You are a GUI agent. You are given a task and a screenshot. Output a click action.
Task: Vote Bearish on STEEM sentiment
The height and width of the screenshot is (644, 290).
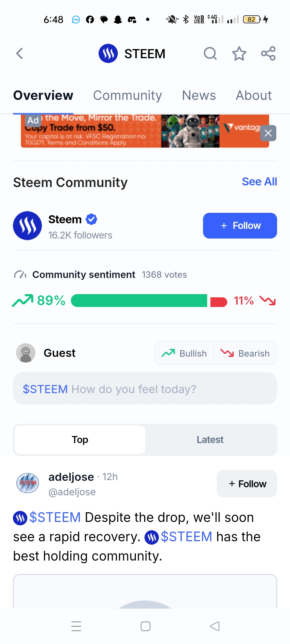[245, 353]
